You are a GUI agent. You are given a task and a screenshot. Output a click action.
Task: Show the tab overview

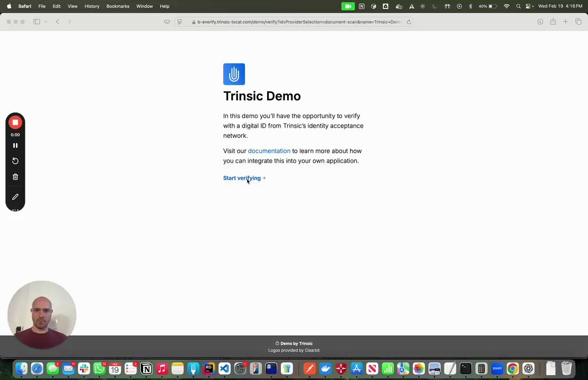point(578,22)
